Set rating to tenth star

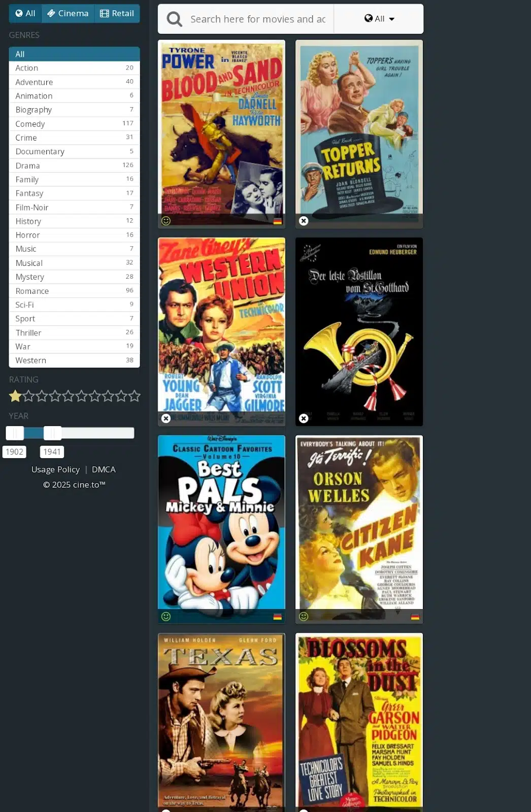pyautogui.click(x=134, y=396)
